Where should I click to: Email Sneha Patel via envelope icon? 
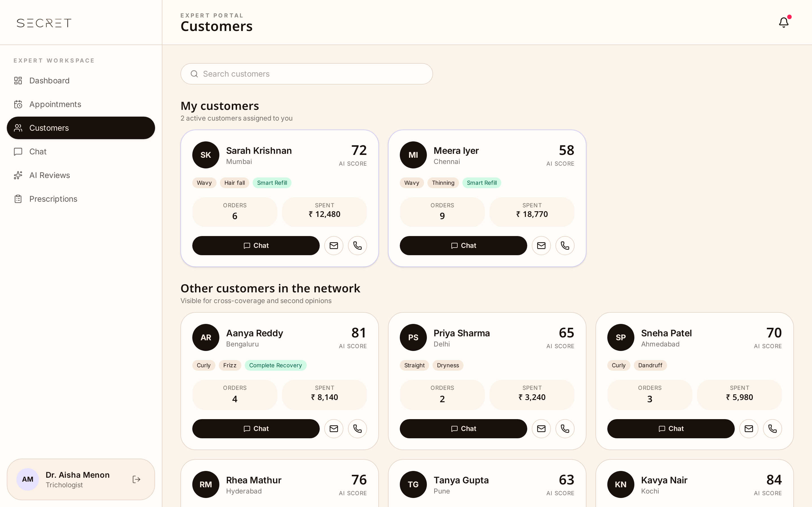tap(749, 428)
